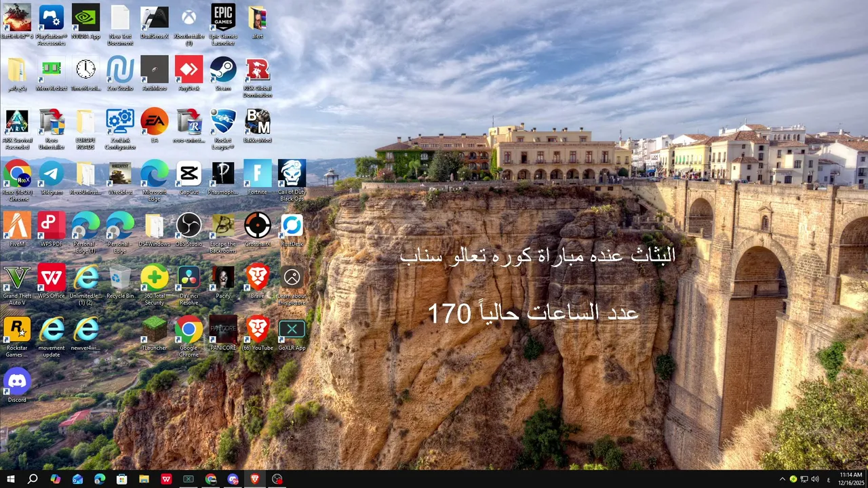Select the AntiMicro desktop icon
Image resolution: width=868 pixels, height=488 pixels.
click(155, 75)
